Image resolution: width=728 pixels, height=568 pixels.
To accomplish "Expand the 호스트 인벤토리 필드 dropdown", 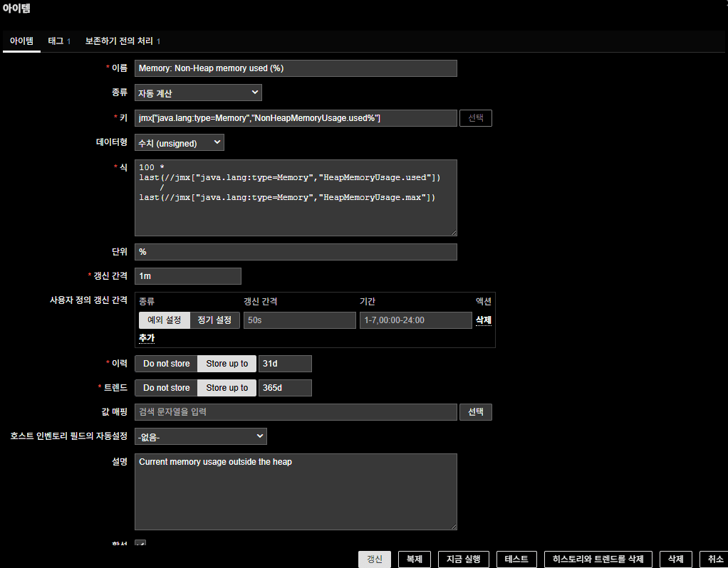I will pos(200,436).
